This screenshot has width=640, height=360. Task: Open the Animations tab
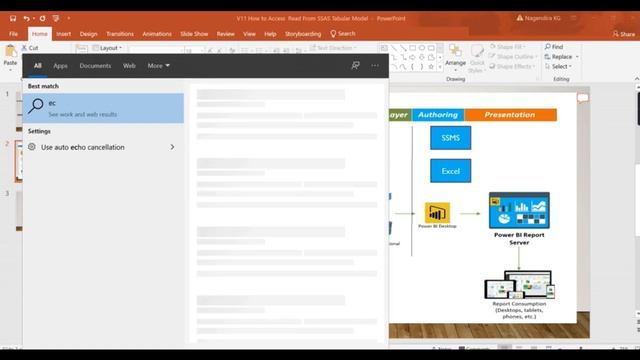coord(157,34)
